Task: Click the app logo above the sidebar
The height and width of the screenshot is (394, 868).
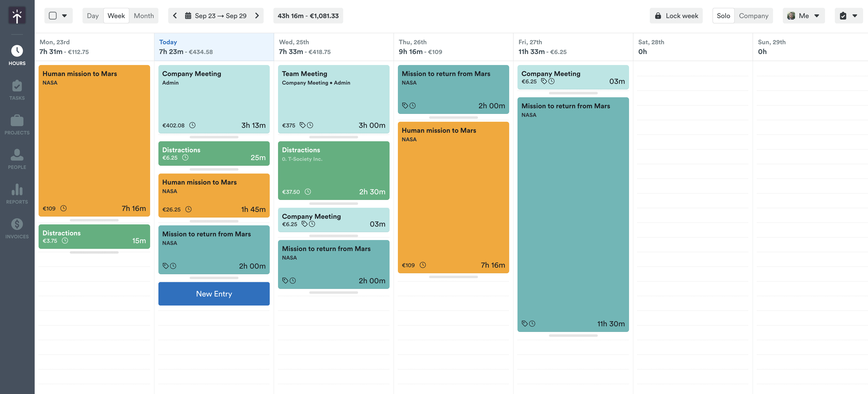Action: coord(17,15)
